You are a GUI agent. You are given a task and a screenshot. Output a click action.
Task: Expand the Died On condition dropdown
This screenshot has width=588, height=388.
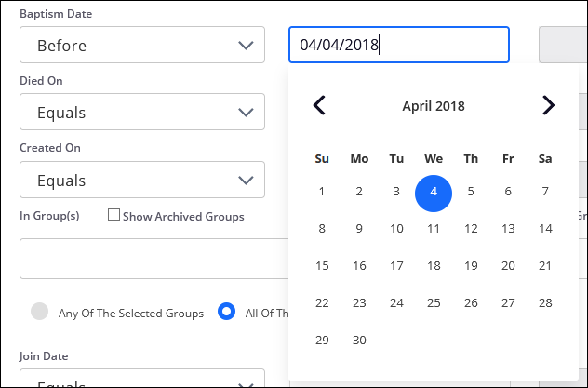pyautogui.click(x=142, y=113)
